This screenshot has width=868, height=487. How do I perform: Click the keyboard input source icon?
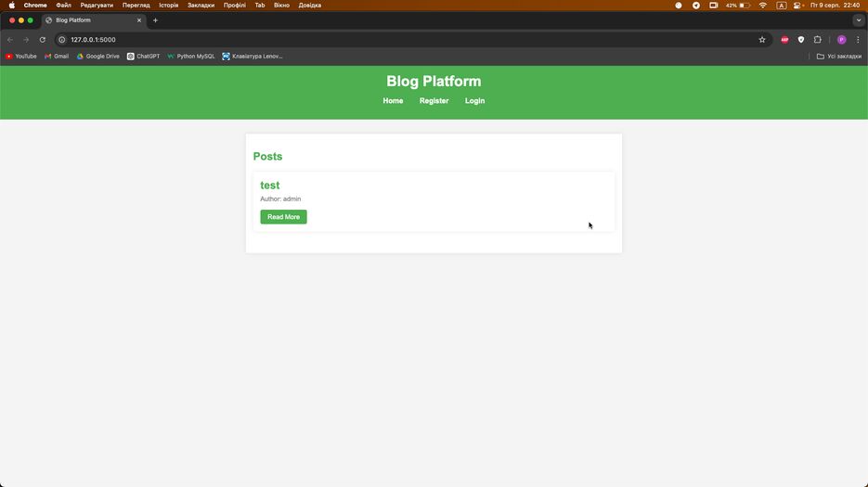[781, 5]
